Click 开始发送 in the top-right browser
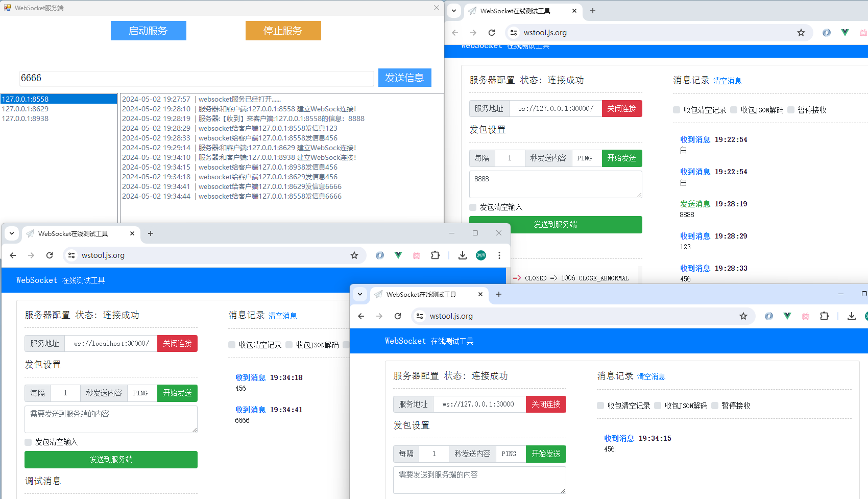Screen dimensions: 868x499 [x=622, y=158]
